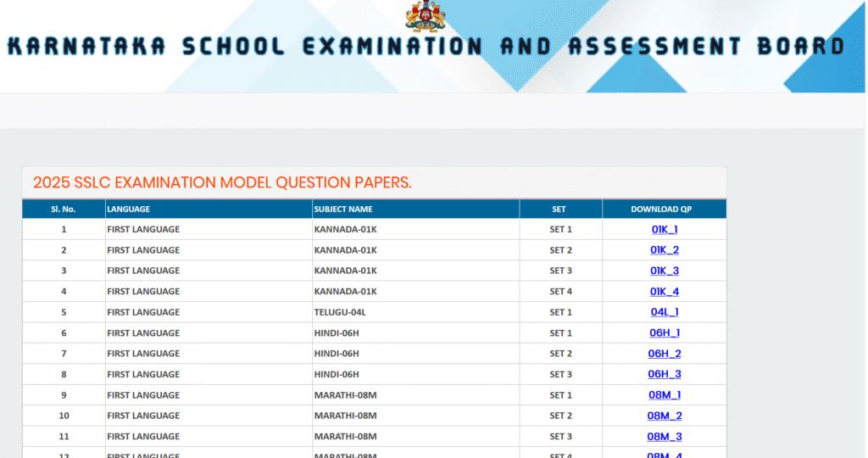This screenshot has height=458, width=868.
Task: Download the 01K_2 Kannada paper
Action: 665,249
